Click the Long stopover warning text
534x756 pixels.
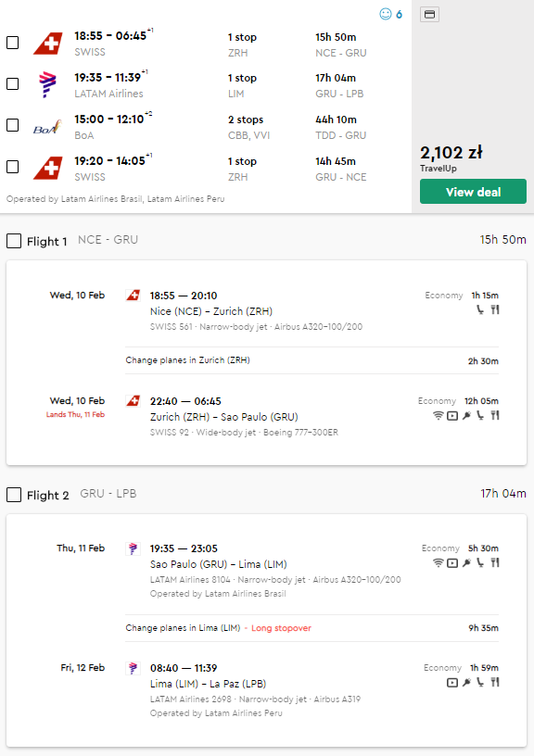pos(281,628)
